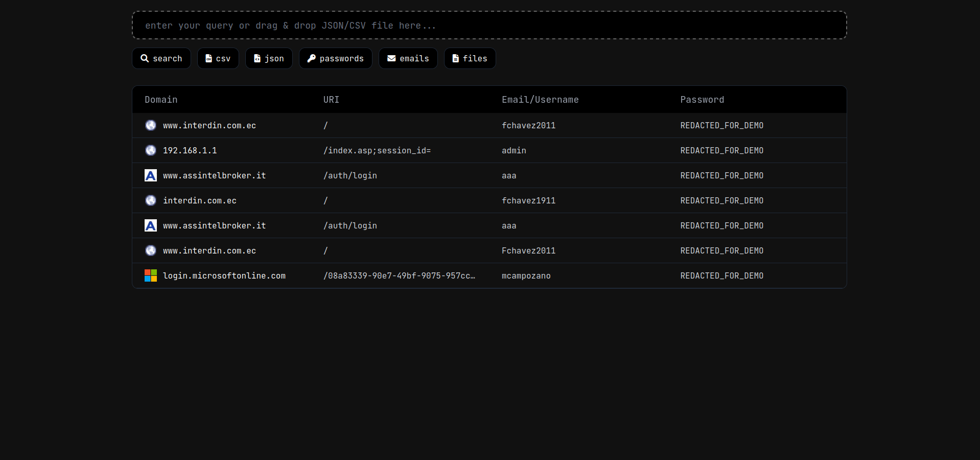This screenshot has height=460, width=980.
Task: Click the Password column header
Action: (x=702, y=100)
